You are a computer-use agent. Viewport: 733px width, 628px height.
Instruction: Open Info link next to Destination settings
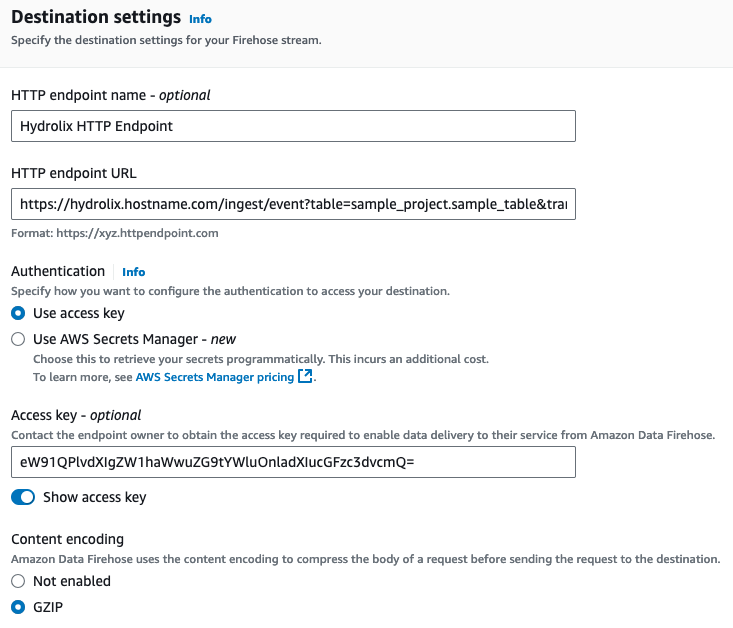click(x=200, y=19)
